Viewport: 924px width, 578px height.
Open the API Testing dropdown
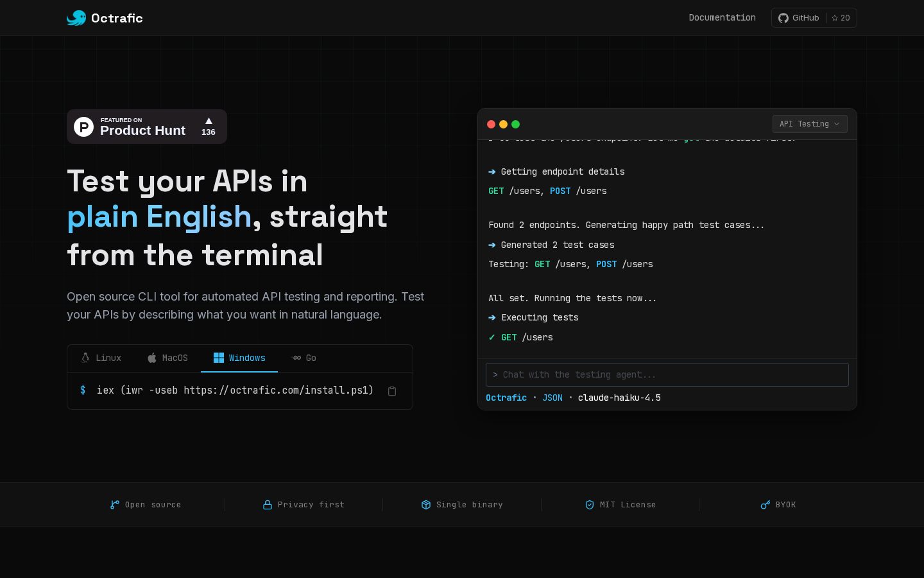tap(810, 124)
